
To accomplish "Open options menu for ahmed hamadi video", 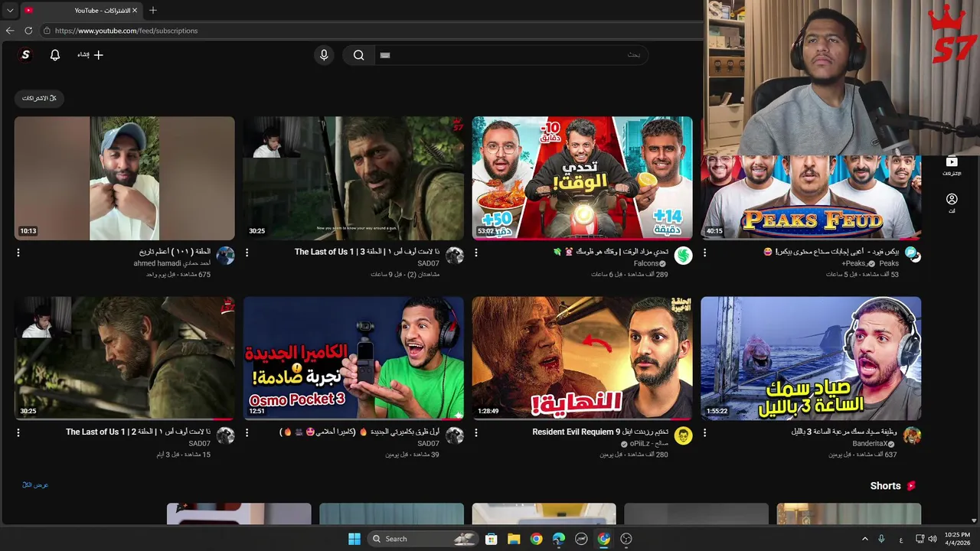I will point(18,253).
